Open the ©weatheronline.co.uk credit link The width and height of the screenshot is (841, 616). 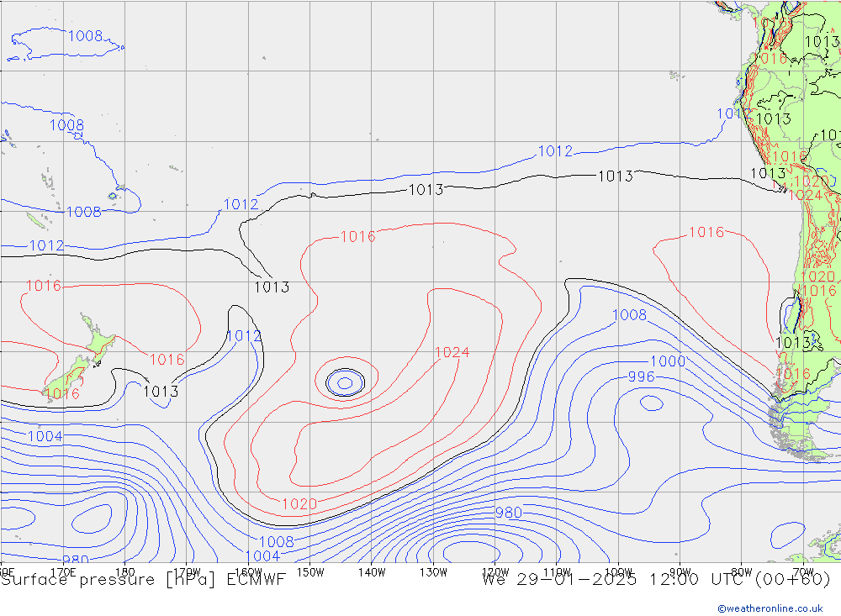pyautogui.click(x=770, y=608)
